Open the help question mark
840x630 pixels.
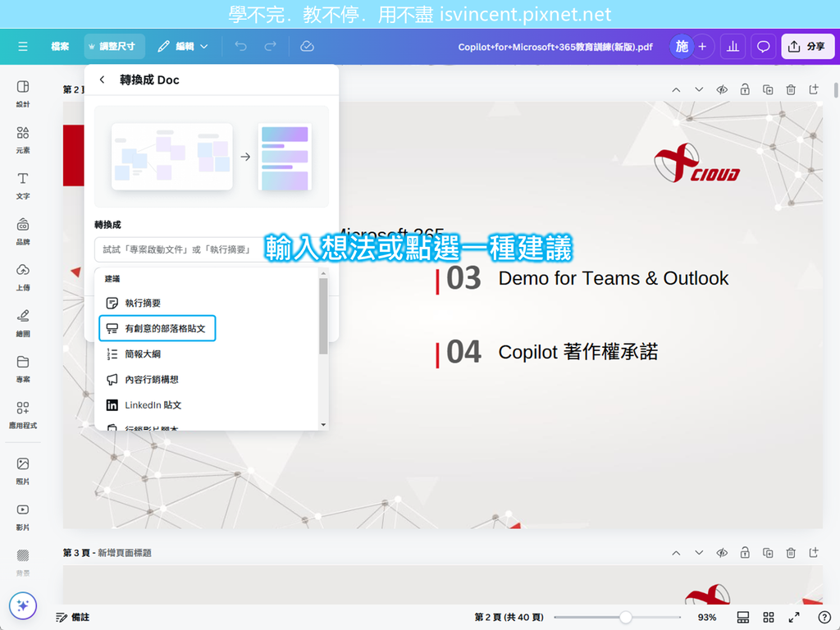point(824,617)
